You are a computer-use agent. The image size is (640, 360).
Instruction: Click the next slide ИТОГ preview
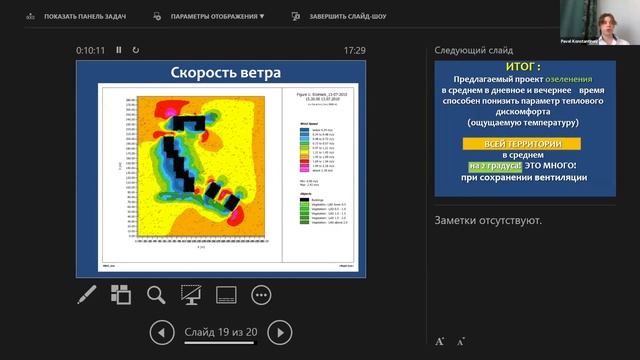point(525,129)
